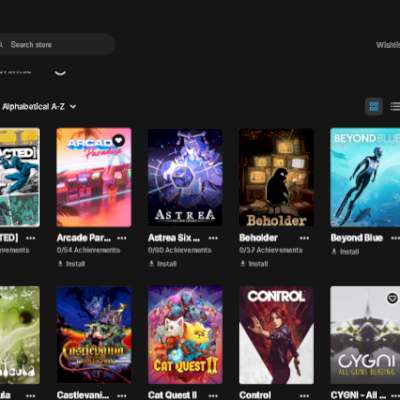The height and width of the screenshot is (400, 400).
Task: Open more options for Control
Action: point(304,396)
